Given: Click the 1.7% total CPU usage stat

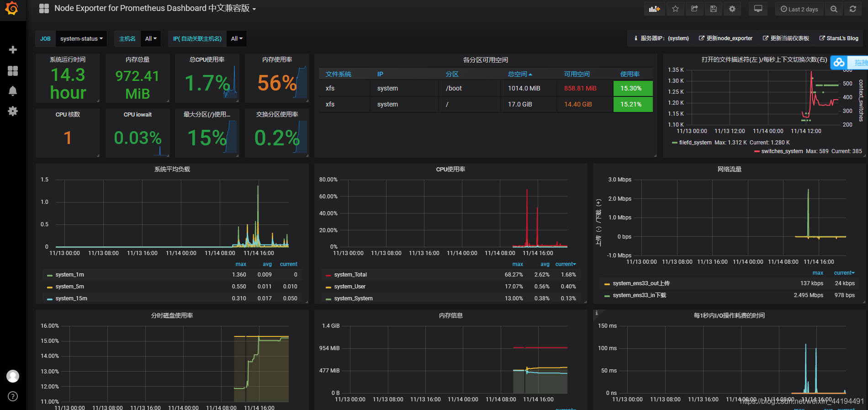Looking at the screenshot, I should (207, 83).
